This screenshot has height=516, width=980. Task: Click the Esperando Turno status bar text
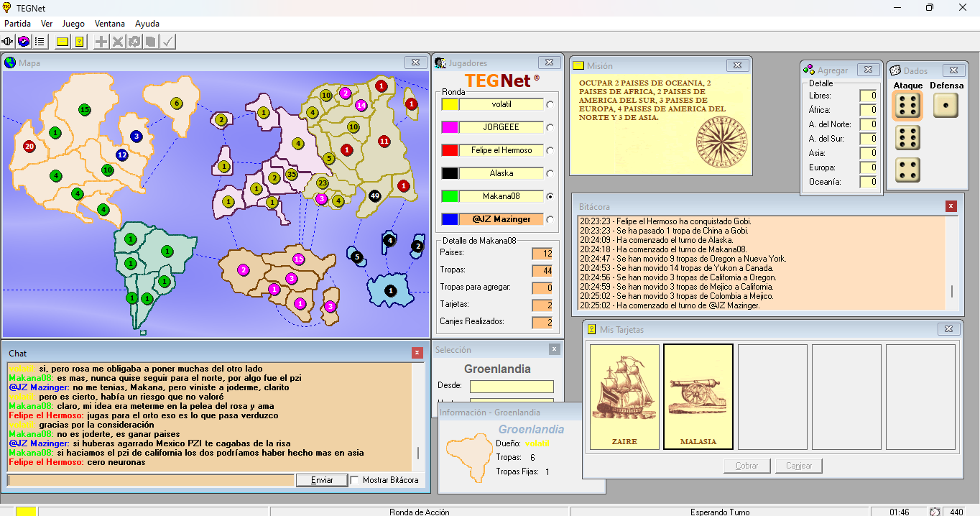pyautogui.click(x=720, y=512)
